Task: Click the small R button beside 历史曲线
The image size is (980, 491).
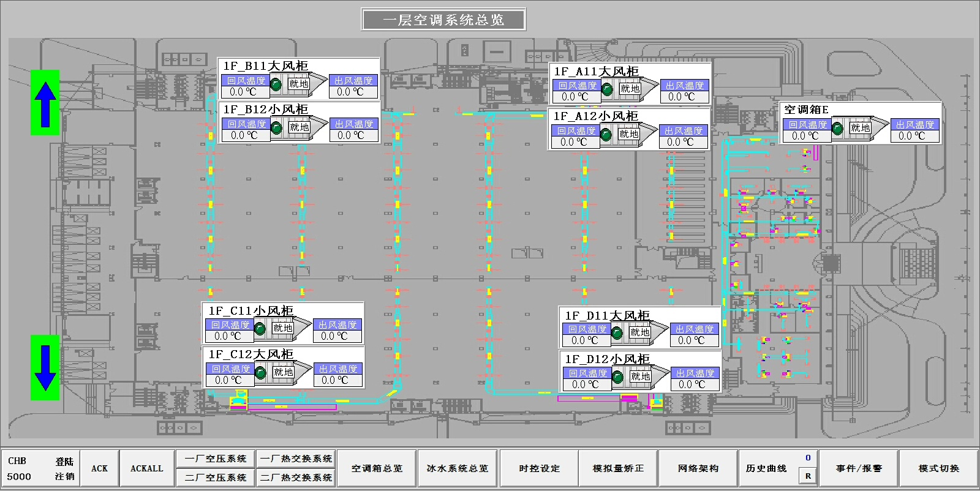Action: [808, 476]
